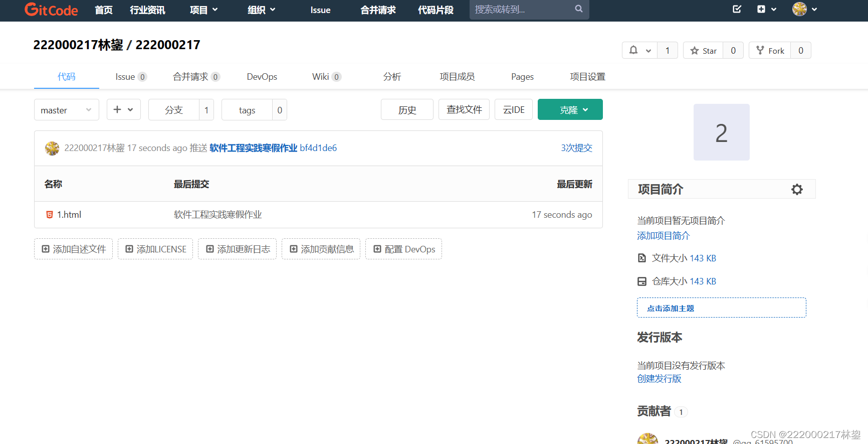Screen dimensions: 868x444
Task: Click the 查找文件 button
Action: [x=464, y=109]
